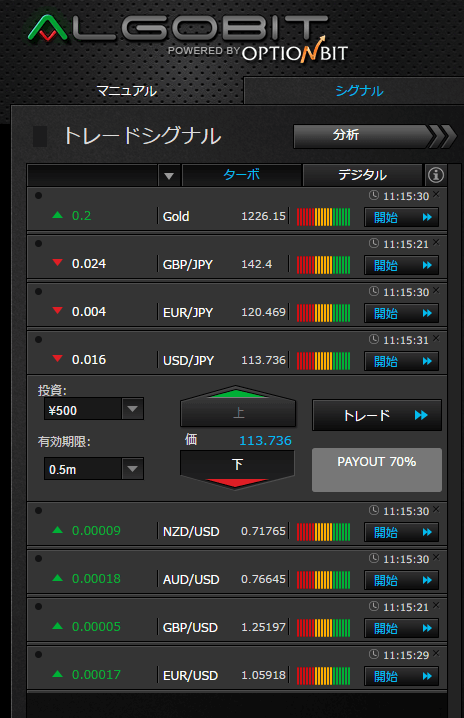Close the GBP/JPY signal row
This screenshot has height=718, width=464.
[x=436, y=242]
